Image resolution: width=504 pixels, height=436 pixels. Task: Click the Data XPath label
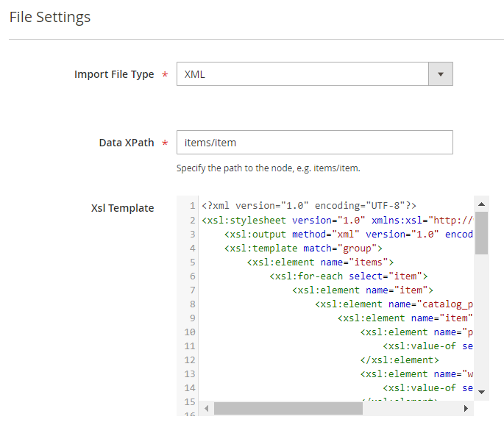[x=127, y=143]
